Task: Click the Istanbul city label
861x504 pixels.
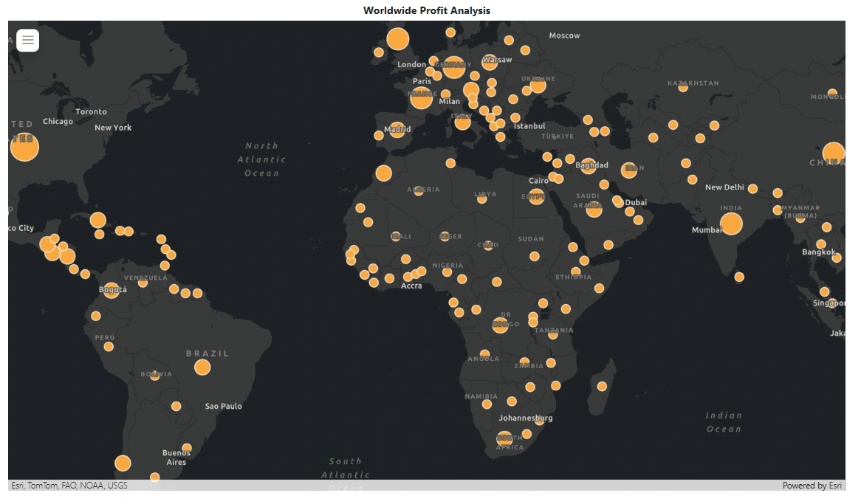Action: click(529, 126)
